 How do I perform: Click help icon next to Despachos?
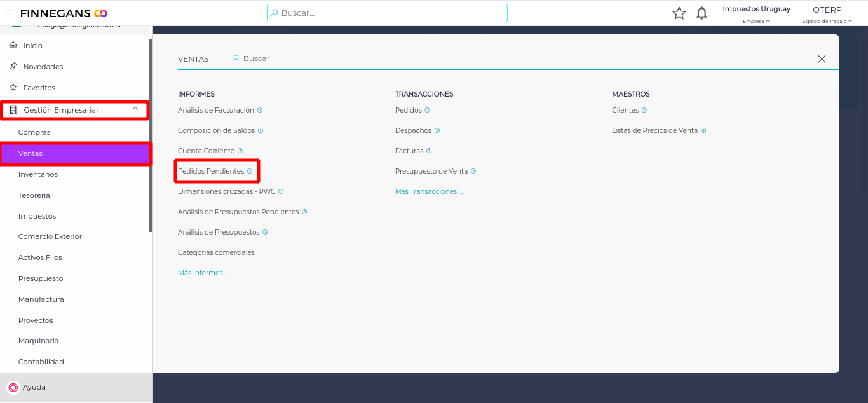click(437, 130)
